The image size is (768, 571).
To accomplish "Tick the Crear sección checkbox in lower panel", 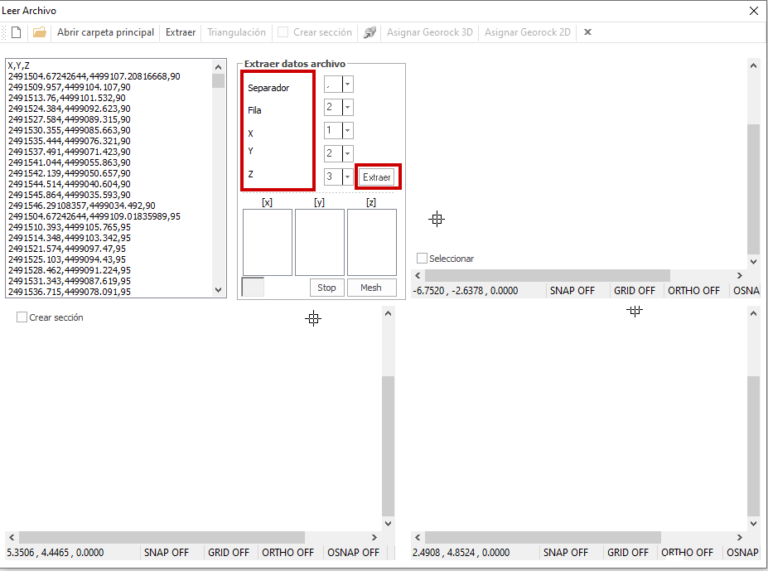I will (x=22, y=317).
